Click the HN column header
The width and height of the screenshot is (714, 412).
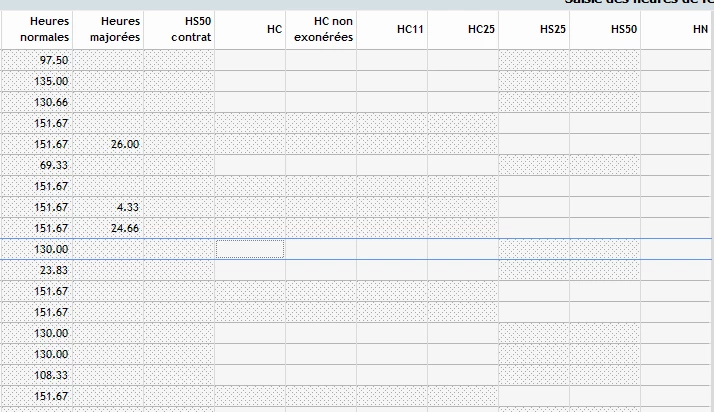coord(677,30)
